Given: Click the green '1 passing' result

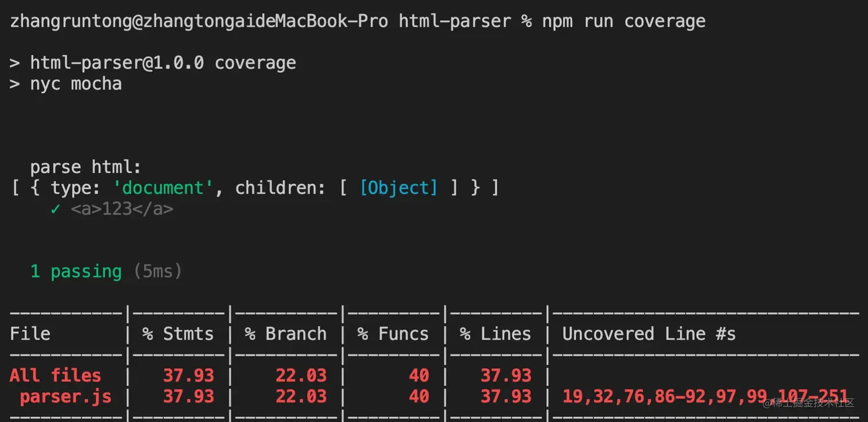Looking at the screenshot, I should pos(76,271).
